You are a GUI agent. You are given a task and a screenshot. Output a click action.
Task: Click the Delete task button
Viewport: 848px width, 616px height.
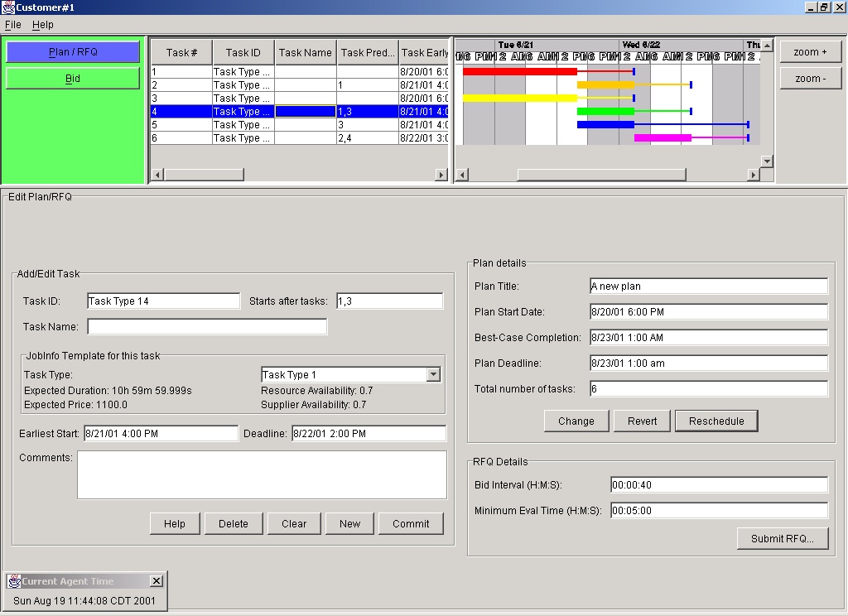234,523
